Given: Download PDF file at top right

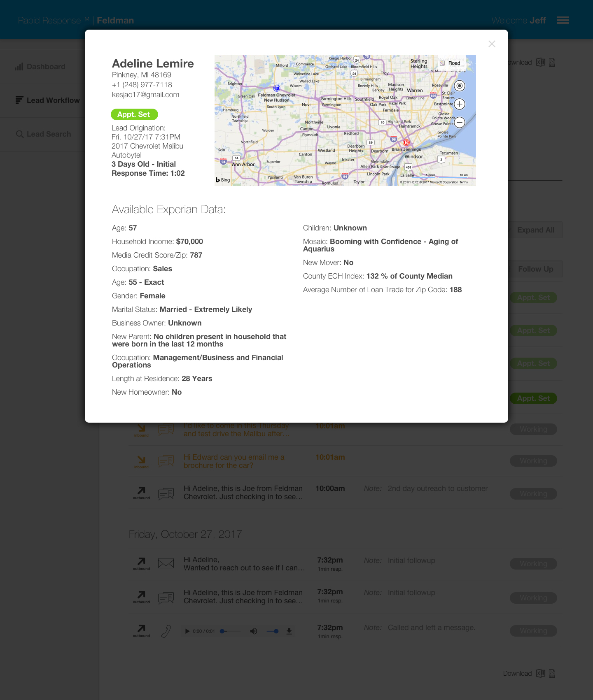Looking at the screenshot, I should pyautogui.click(x=552, y=62).
